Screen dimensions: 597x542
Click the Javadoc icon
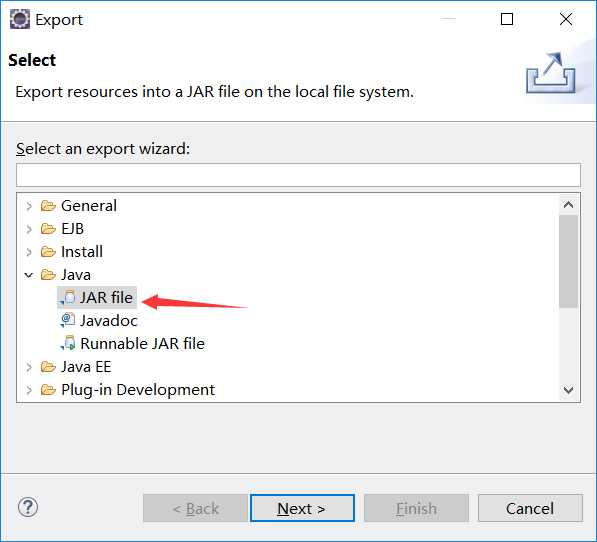point(68,320)
